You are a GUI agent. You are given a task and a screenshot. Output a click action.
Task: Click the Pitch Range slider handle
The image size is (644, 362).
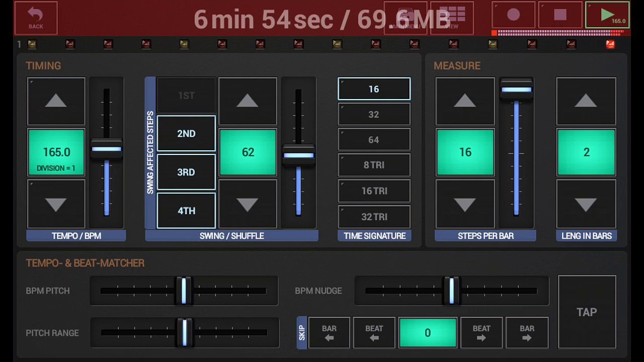coord(184,332)
